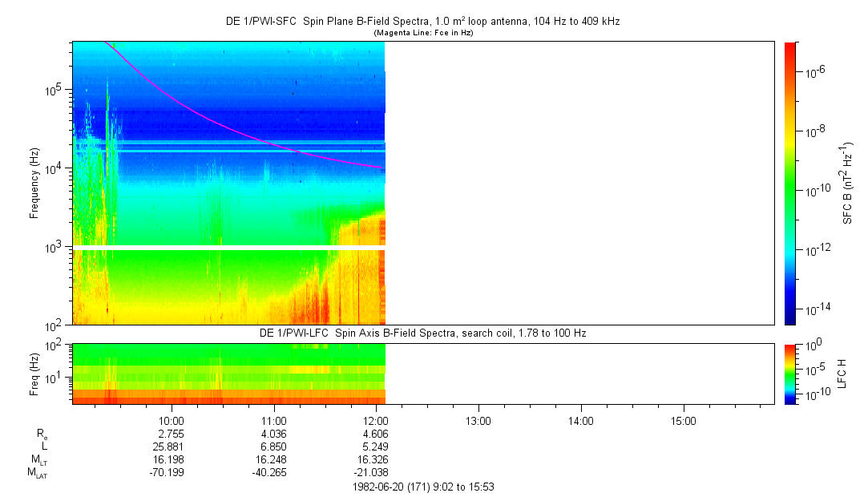868x497 pixels.
Task: Click the MLT value 16.248
Action: tap(270, 459)
